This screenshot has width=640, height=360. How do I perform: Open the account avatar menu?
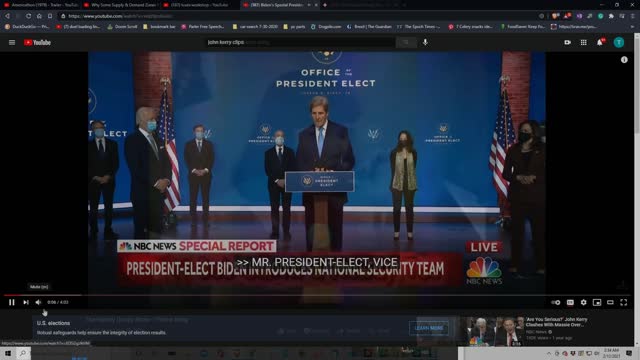pyautogui.click(x=619, y=42)
